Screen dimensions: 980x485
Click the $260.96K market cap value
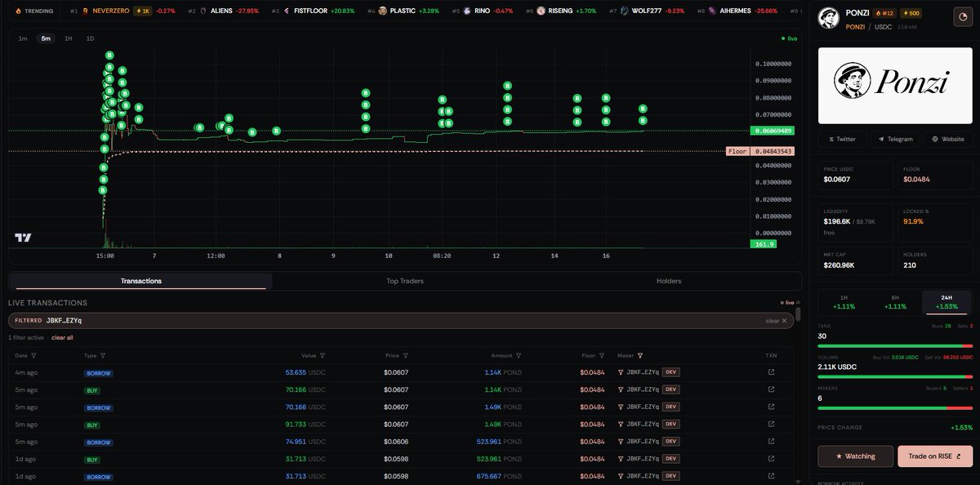click(x=840, y=265)
